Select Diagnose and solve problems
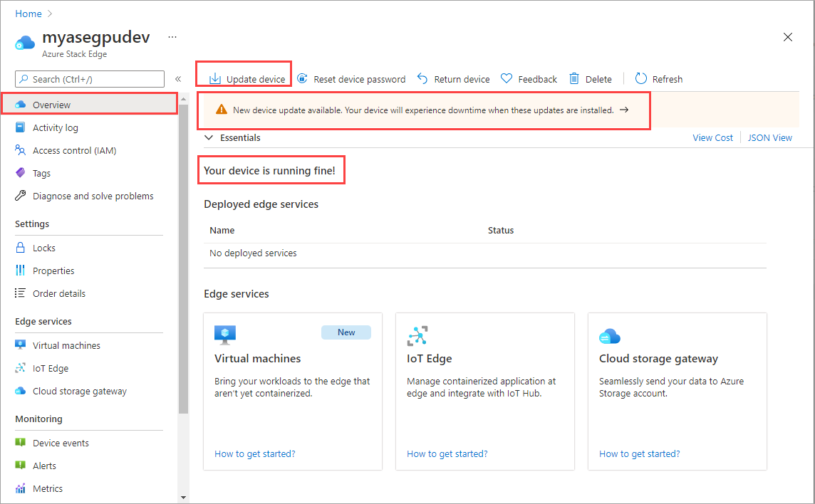815x504 pixels. click(92, 195)
